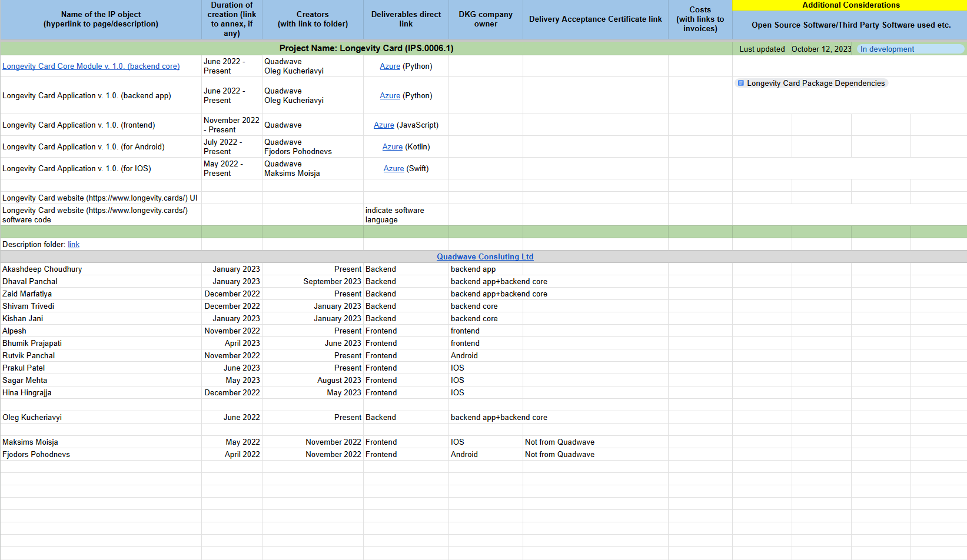Open the Longevity Card Package Dependencies chip icon
Screen dimensions: 967x560
point(740,84)
